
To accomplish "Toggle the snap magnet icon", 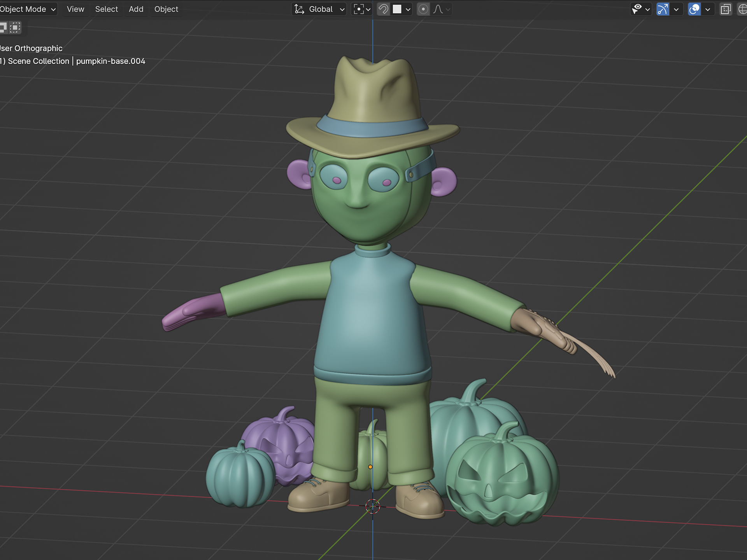I will (x=383, y=9).
